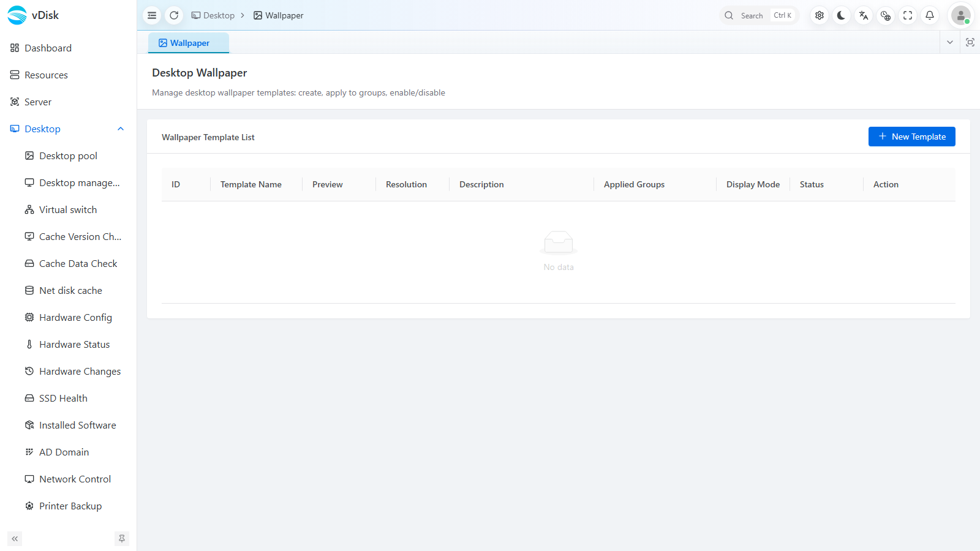Toggle the hamburger menu collapse button
The width and height of the screenshot is (980, 551).
152,15
